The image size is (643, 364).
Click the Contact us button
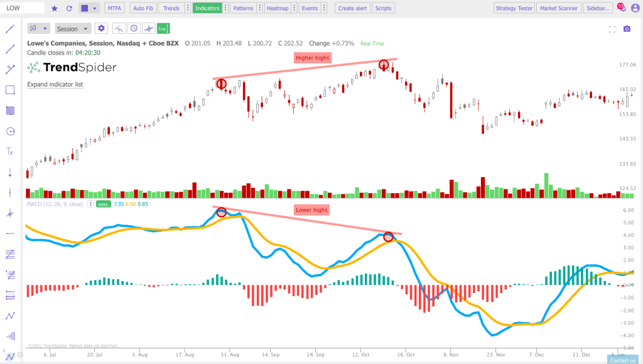(x=622, y=360)
